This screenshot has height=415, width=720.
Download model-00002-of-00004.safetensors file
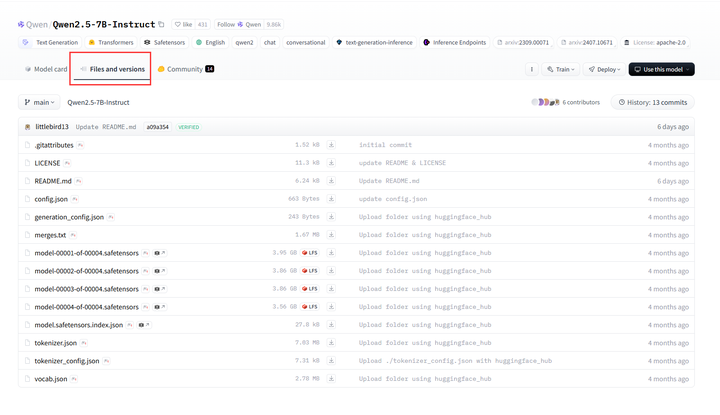coord(331,271)
